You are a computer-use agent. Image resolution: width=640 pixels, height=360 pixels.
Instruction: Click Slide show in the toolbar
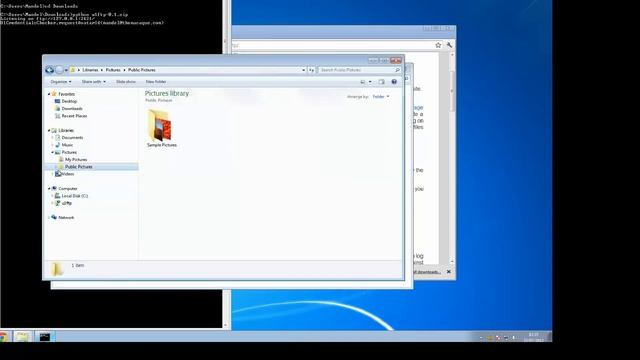[x=126, y=82]
